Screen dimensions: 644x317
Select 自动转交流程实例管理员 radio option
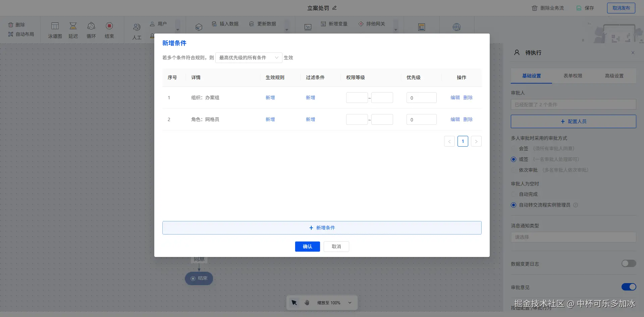(x=514, y=205)
